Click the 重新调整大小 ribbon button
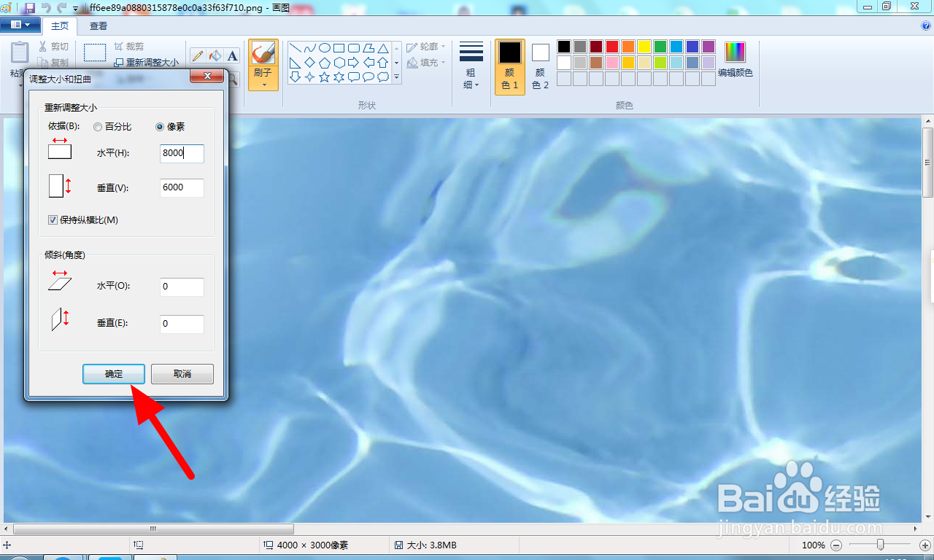This screenshot has height=560, width=934. click(x=147, y=63)
